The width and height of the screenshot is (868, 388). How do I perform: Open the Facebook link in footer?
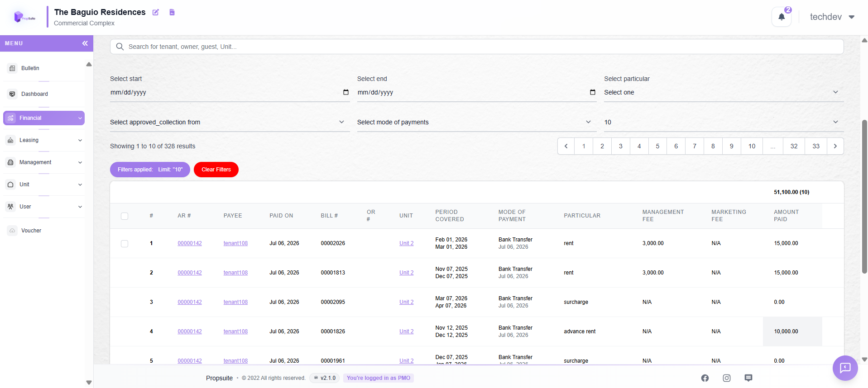[x=705, y=378]
